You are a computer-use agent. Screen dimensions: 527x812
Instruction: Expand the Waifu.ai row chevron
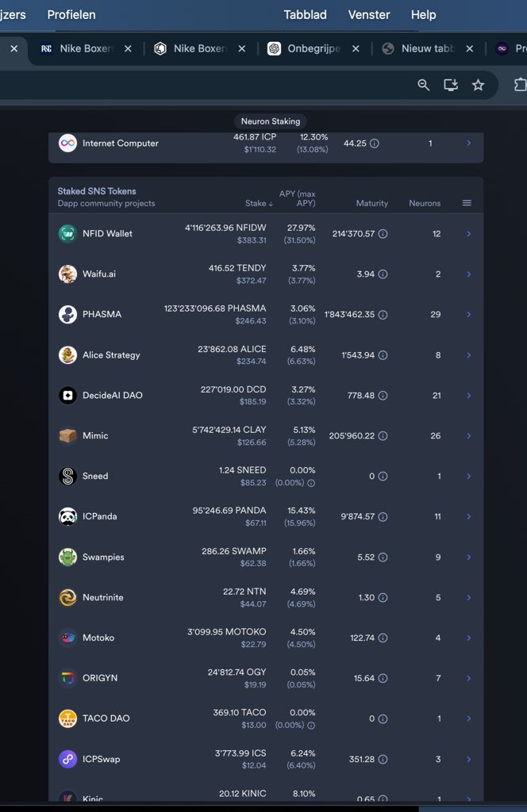[x=468, y=274]
